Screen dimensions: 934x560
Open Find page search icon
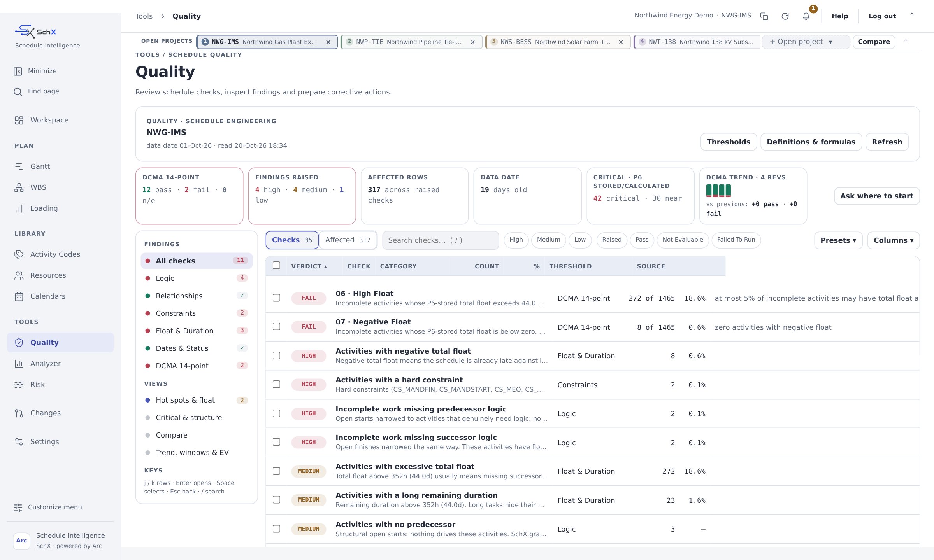coord(18,92)
